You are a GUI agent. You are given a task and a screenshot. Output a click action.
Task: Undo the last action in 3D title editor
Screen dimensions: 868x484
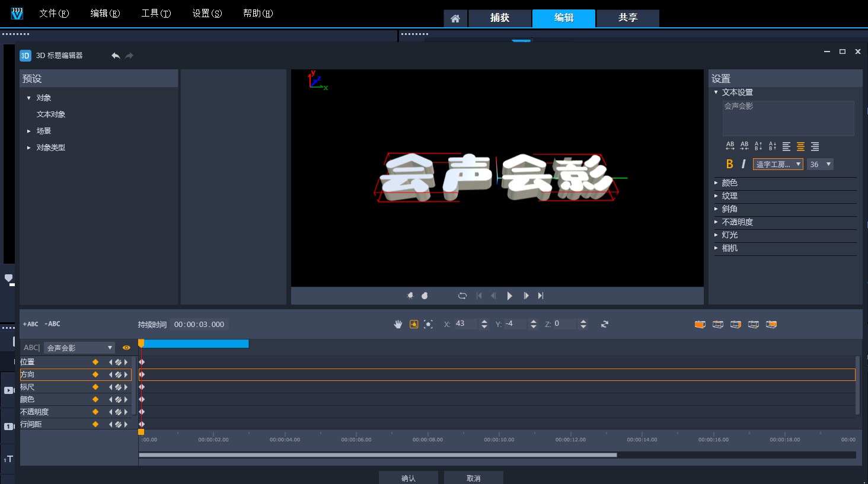116,56
